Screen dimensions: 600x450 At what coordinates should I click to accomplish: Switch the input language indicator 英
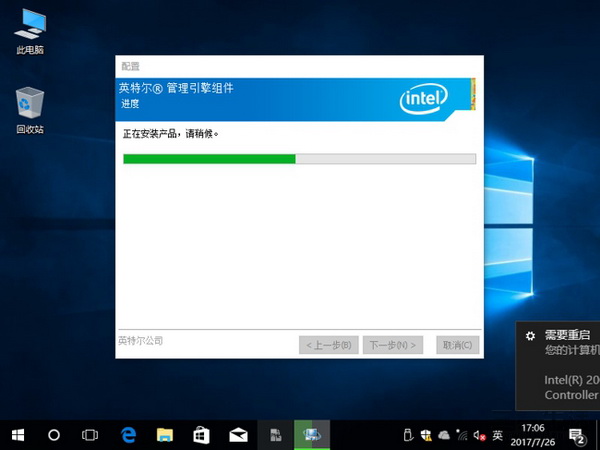pos(497,435)
